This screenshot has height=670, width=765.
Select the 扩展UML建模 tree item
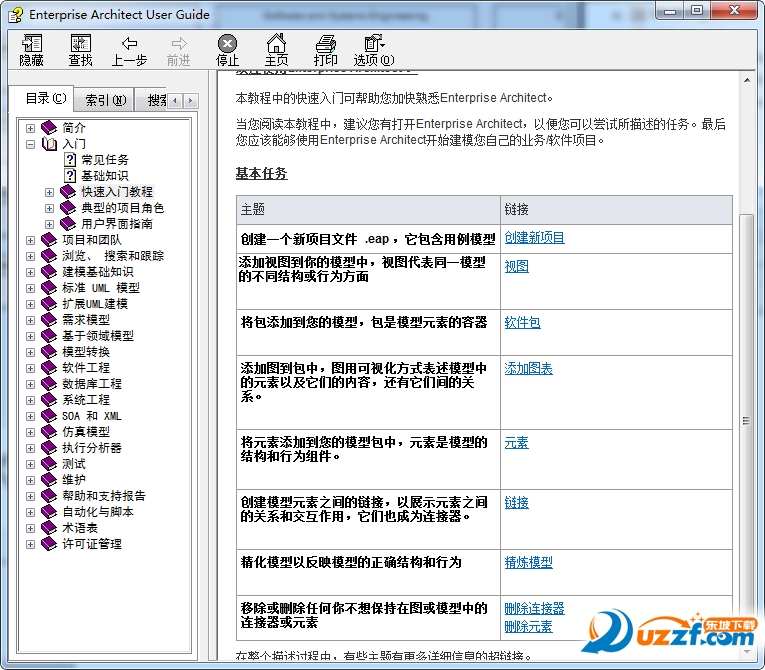[95, 304]
